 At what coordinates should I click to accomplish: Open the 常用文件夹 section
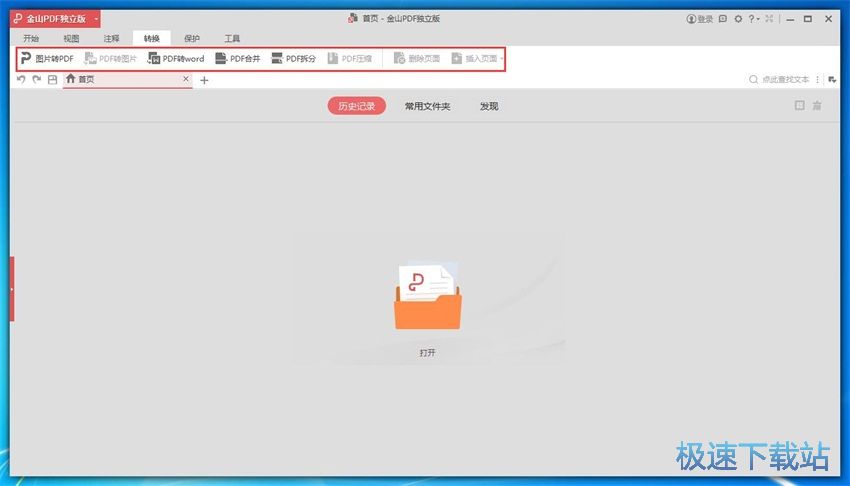428,106
